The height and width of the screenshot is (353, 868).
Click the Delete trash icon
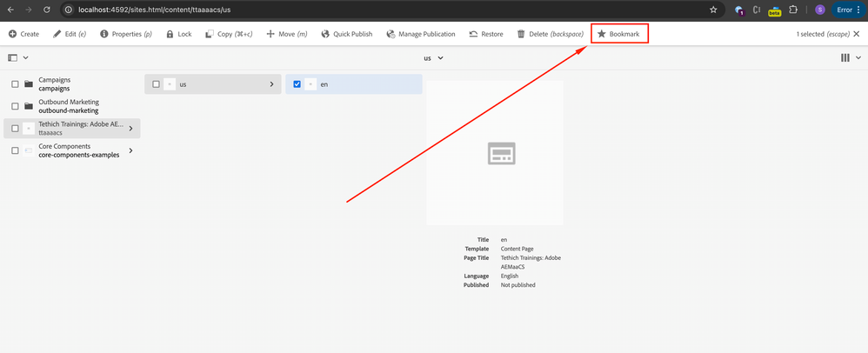pyautogui.click(x=521, y=34)
